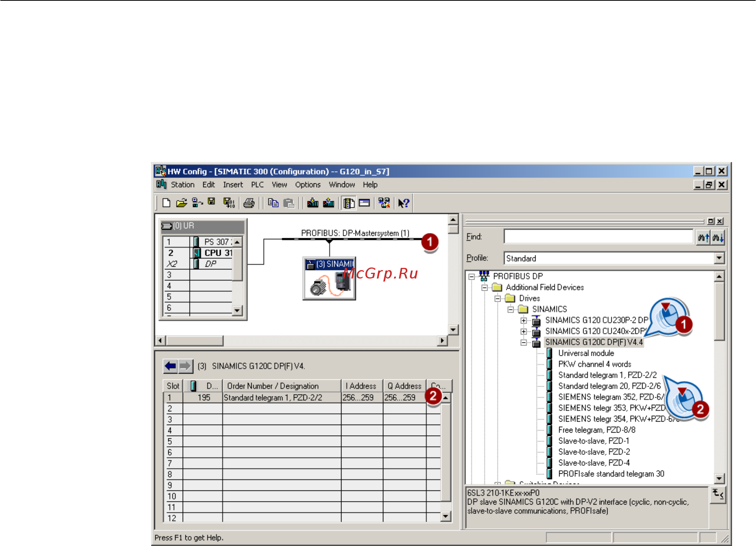Select Slave-to-slave, PZD-1 entry
756x546 pixels.
[x=593, y=441]
